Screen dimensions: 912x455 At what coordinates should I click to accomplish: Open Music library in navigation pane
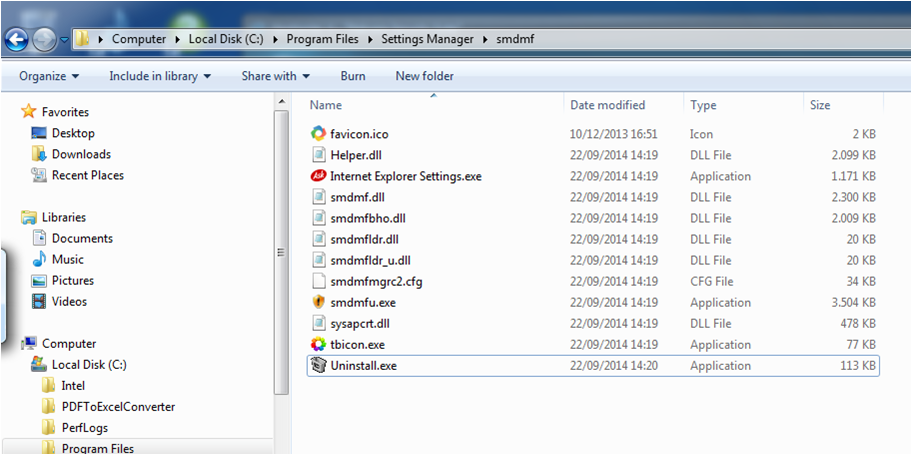(x=67, y=259)
